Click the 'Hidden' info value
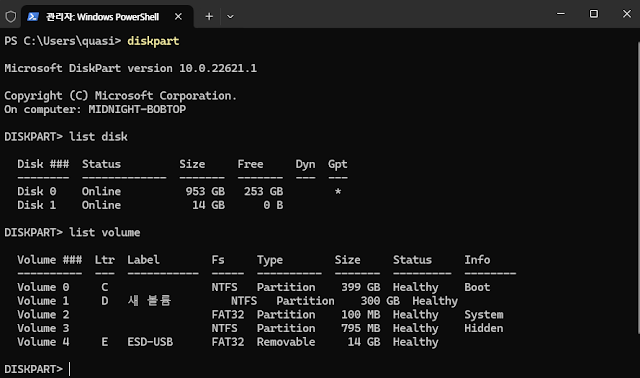The height and width of the screenshot is (378, 640). tap(484, 328)
